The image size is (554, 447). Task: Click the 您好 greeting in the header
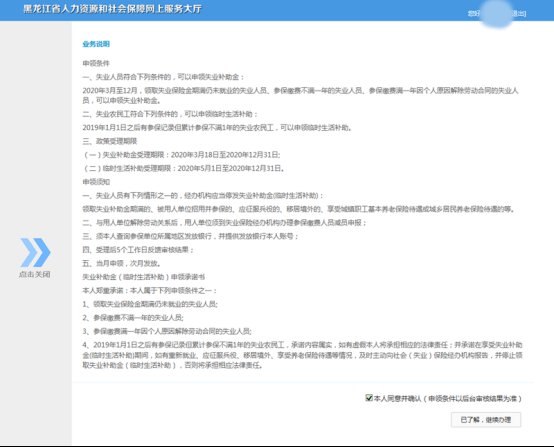[474, 13]
